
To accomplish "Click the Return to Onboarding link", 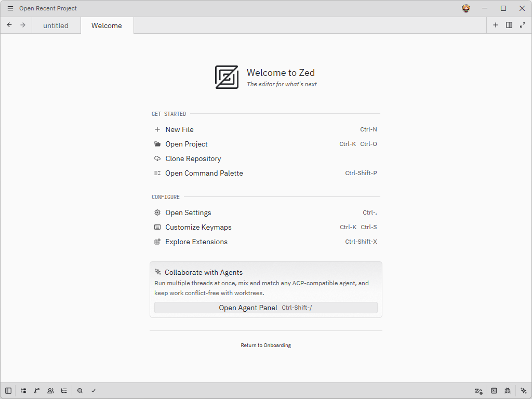I will pyautogui.click(x=265, y=345).
